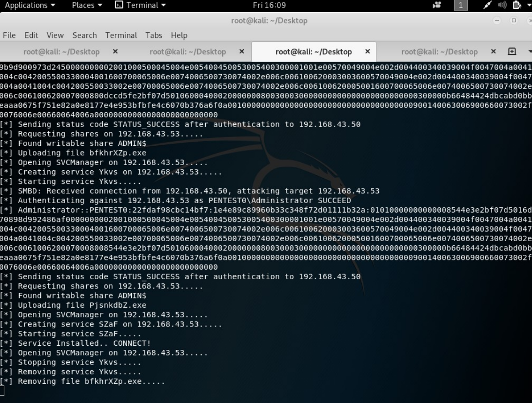532x403 pixels.
Task: Open the View menu
Action: (x=55, y=35)
